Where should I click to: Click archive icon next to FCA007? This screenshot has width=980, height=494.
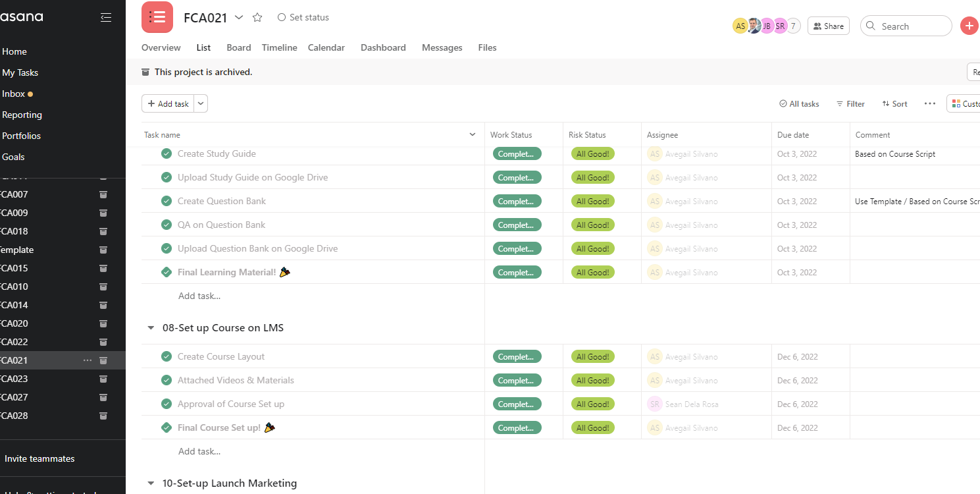coord(103,194)
